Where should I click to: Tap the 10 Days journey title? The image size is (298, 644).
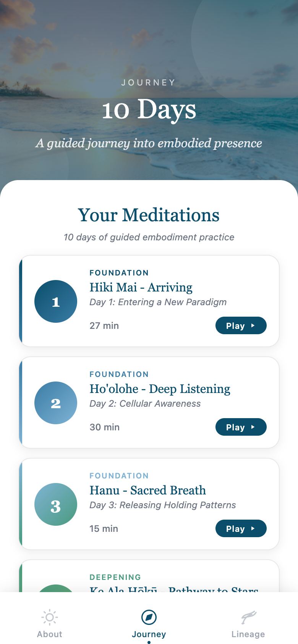point(149,110)
